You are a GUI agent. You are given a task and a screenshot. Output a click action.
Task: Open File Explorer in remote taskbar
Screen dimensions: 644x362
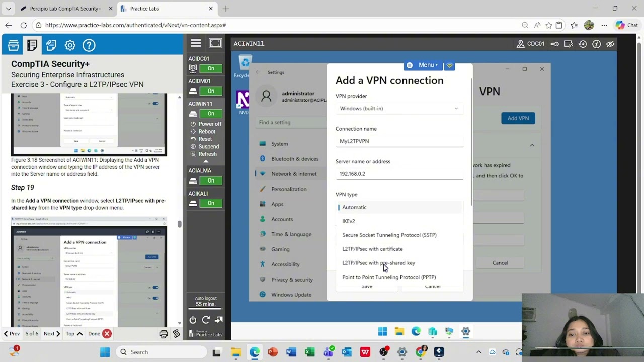399,331
